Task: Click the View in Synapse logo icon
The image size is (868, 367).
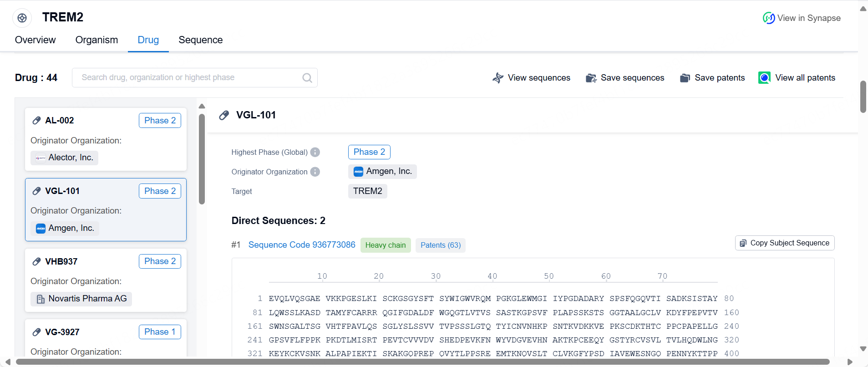Action: click(x=768, y=18)
